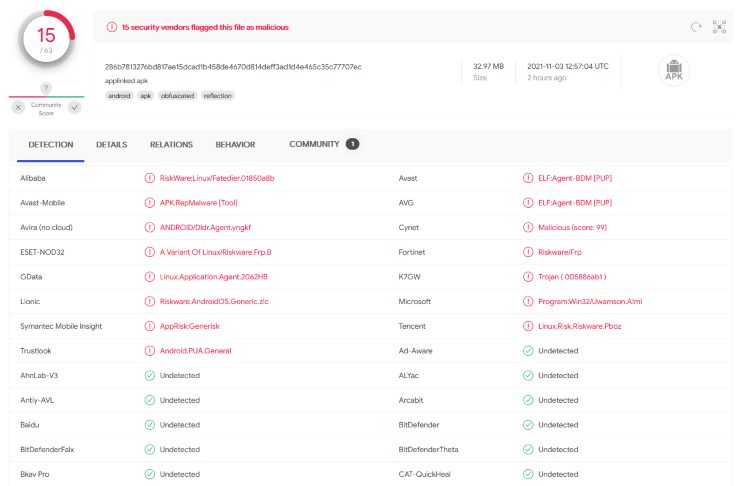This screenshot has width=750, height=486.
Task: Click the alert icon in the K7GW row
Action: pos(528,276)
